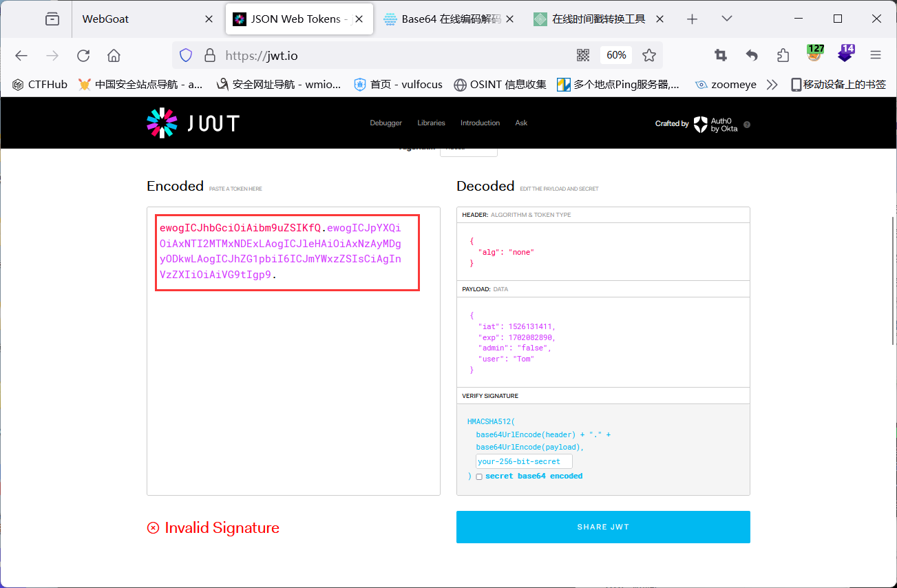This screenshot has height=588, width=897.
Task: Open the 多个地点Ping服务器 bookmark
Action: [x=618, y=85]
